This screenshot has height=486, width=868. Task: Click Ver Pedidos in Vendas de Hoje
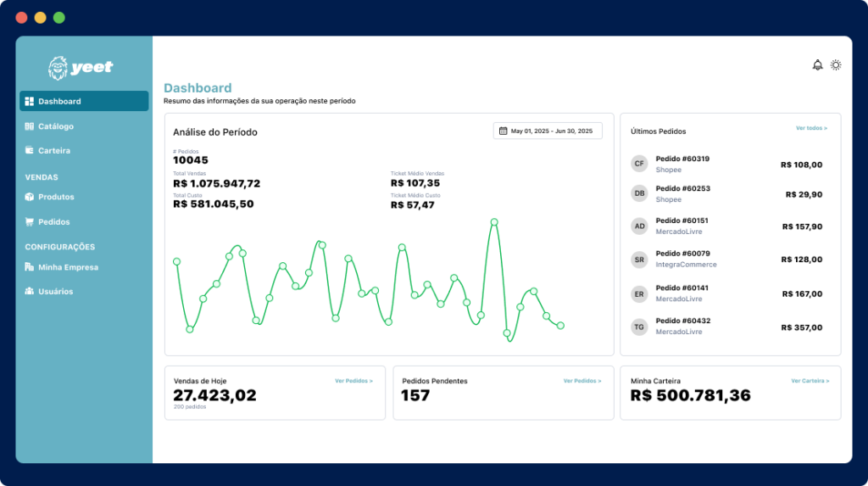[353, 381]
